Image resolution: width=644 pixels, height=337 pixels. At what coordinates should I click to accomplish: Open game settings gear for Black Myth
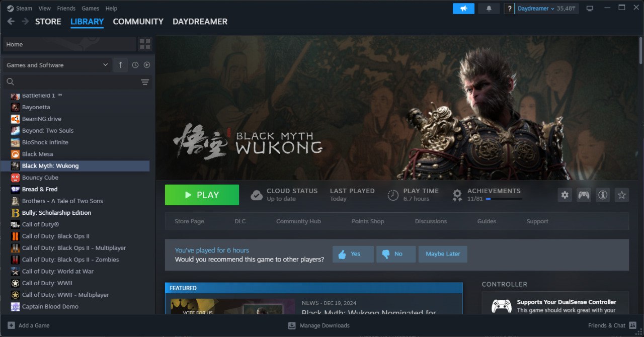point(565,195)
